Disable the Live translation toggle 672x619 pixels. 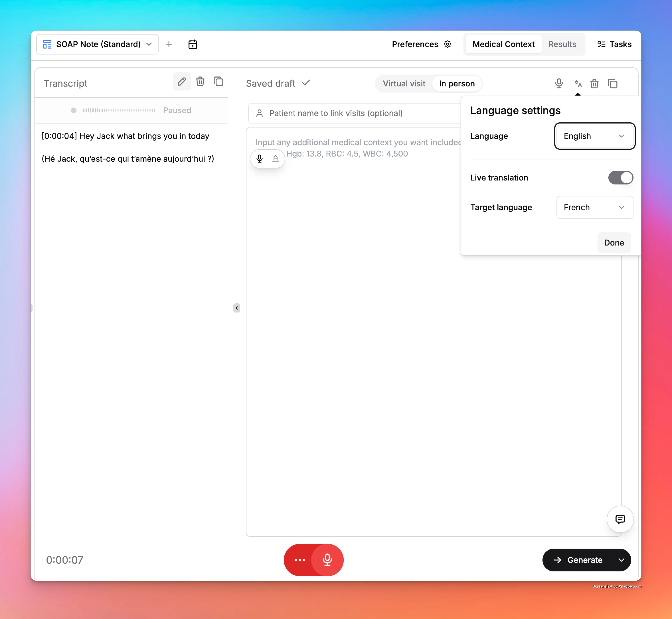click(620, 178)
